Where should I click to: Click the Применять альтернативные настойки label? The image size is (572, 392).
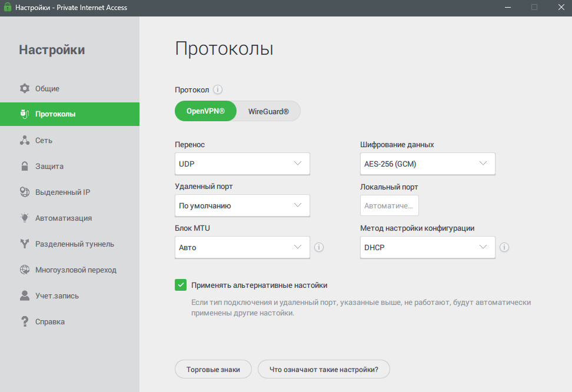tap(259, 285)
